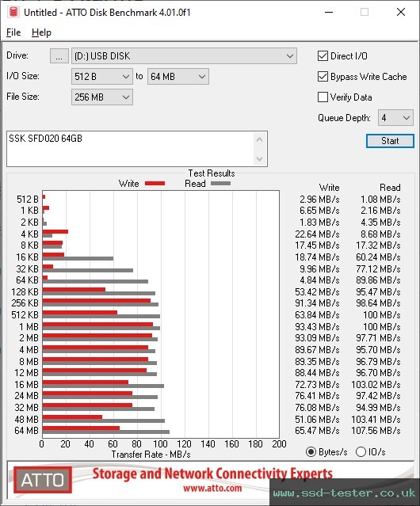
Task: Click the ATTO logo in banner
Action: 43,480
